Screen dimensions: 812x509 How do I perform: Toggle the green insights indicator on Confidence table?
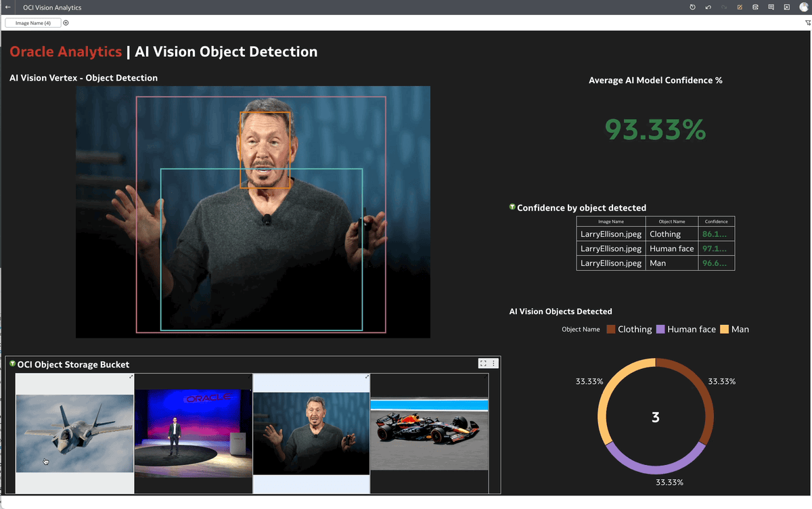click(x=512, y=206)
